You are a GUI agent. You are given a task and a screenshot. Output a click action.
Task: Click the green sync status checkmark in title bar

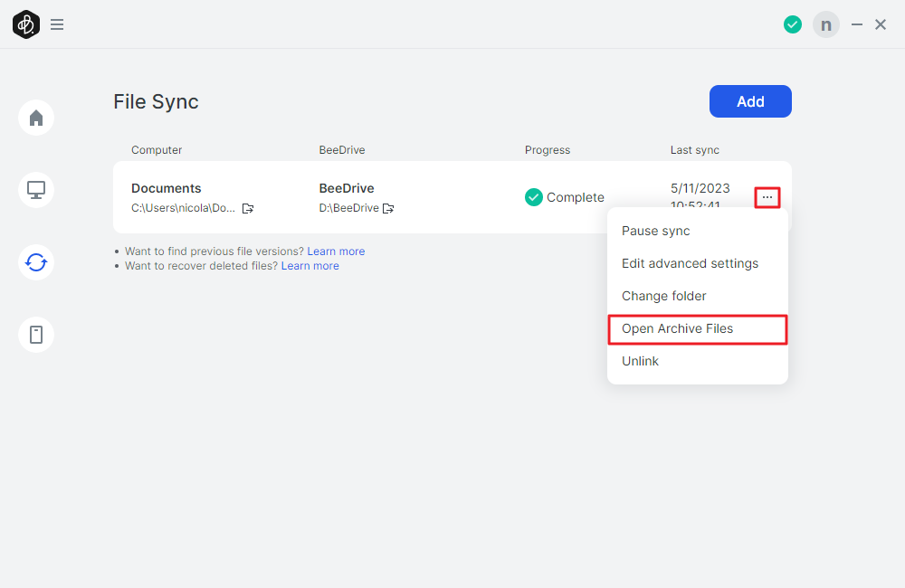click(793, 24)
